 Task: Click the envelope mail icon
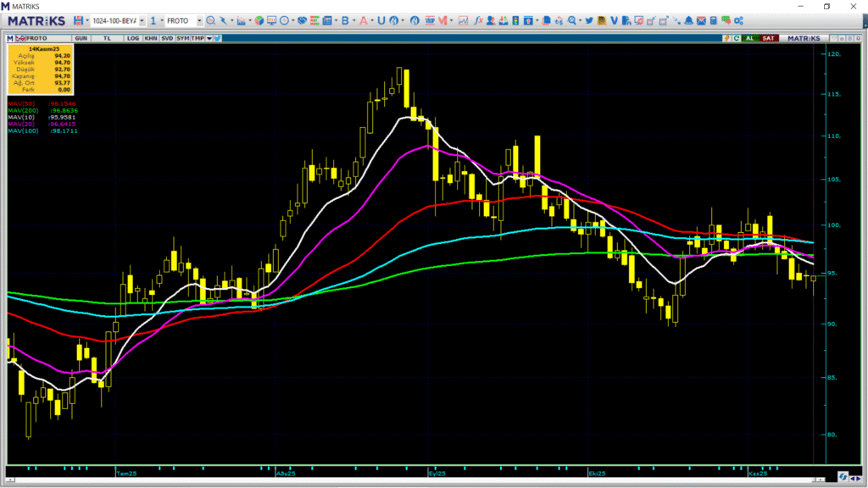(x=701, y=20)
